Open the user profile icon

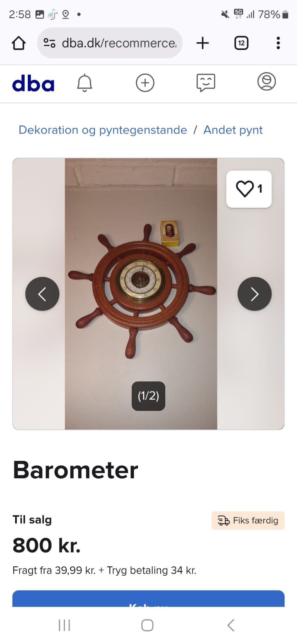[x=267, y=82]
